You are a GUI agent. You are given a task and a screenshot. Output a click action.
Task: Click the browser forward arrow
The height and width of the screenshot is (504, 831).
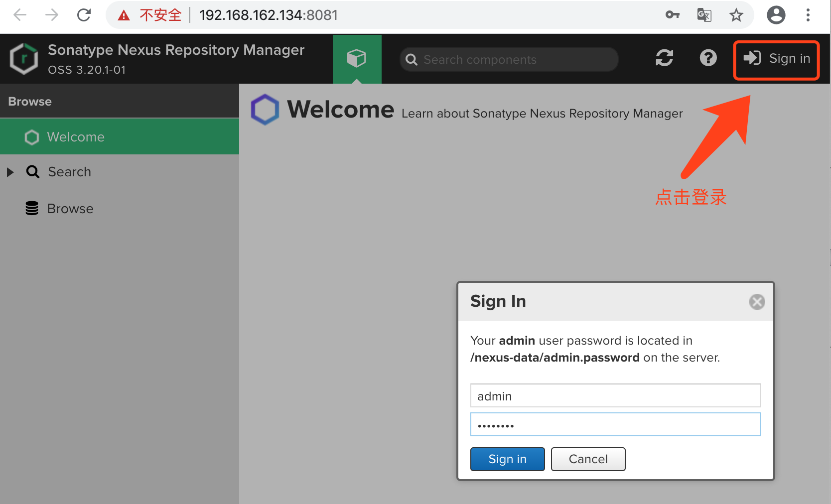(x=52, y=15)
